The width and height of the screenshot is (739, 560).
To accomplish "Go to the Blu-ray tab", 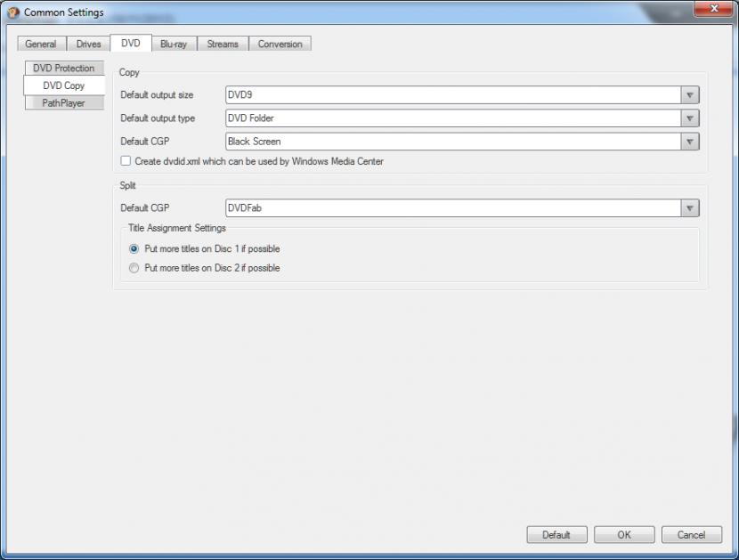I will pos(174,44).
